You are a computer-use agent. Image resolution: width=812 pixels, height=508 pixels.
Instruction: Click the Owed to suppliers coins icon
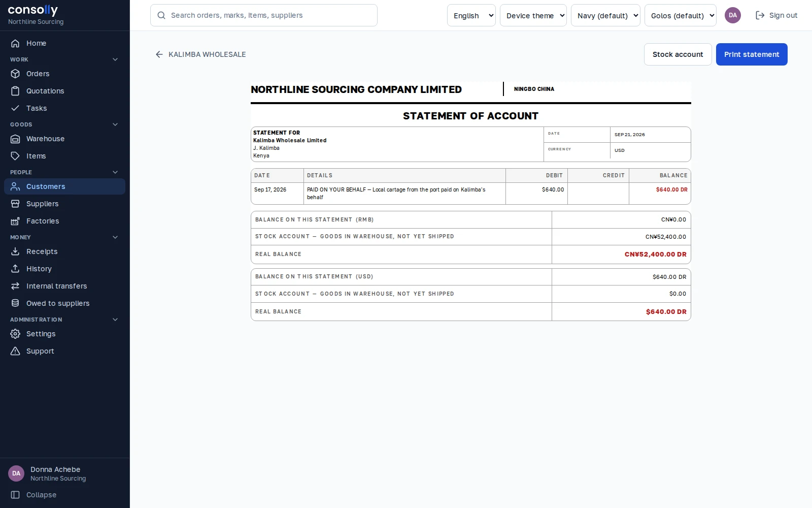pos(15,303)
